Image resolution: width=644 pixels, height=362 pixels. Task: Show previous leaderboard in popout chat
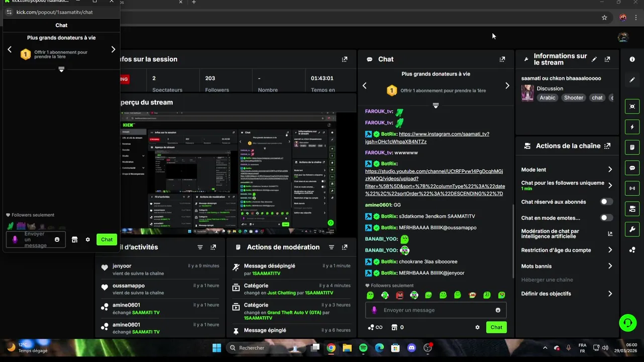10,49
